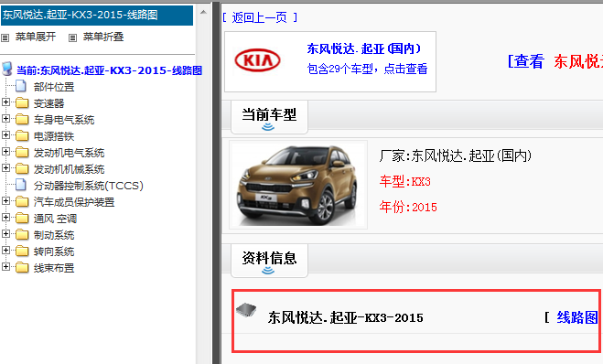This screenshot has width=603, height=364.
Task: Expand the 制动系统 tree node
Action: pyautogui.click(x=5, y=234)
